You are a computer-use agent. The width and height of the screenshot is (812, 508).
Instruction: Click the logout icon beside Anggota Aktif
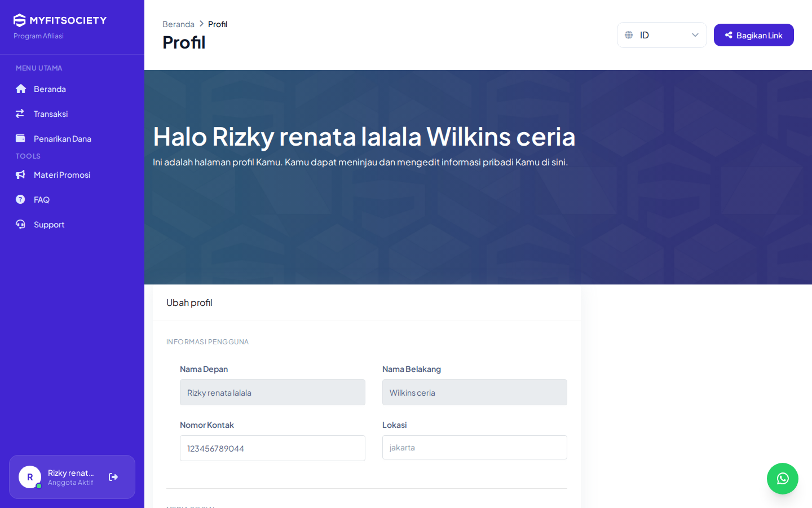click(x=113, y=477)
